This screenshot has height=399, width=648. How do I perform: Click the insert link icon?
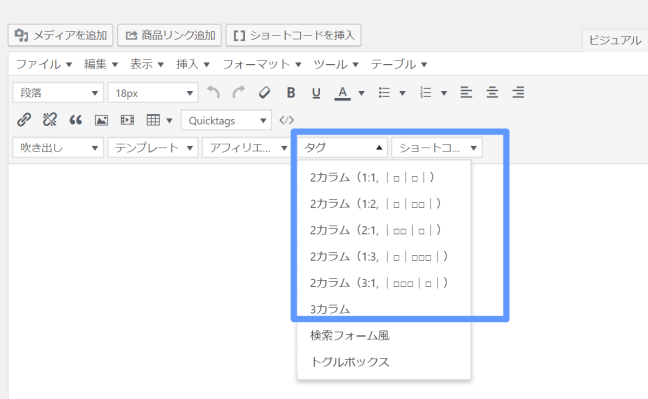coord(24,120)
